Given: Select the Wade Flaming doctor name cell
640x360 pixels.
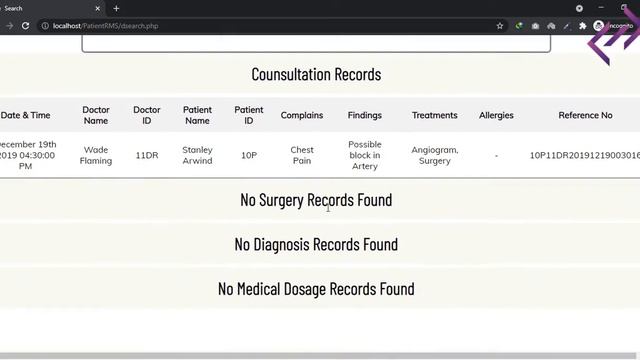Looking at the screenshot, I should [x=96, y=155].
